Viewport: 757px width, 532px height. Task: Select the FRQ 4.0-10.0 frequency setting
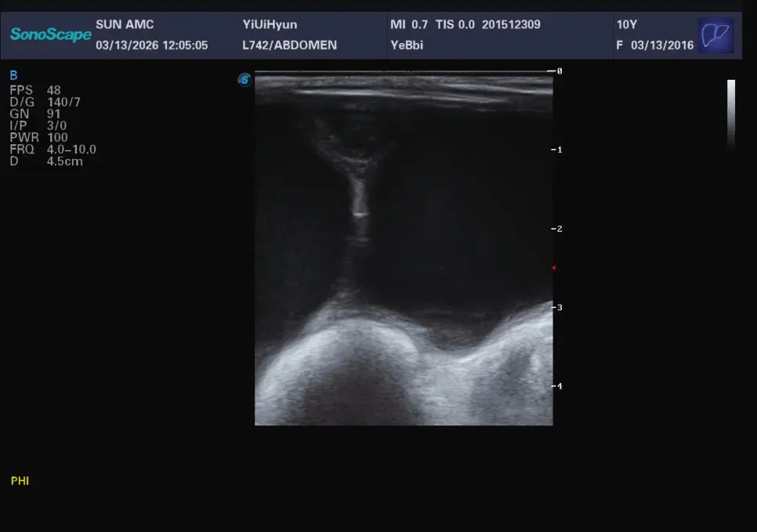click(x=53, y=150)
